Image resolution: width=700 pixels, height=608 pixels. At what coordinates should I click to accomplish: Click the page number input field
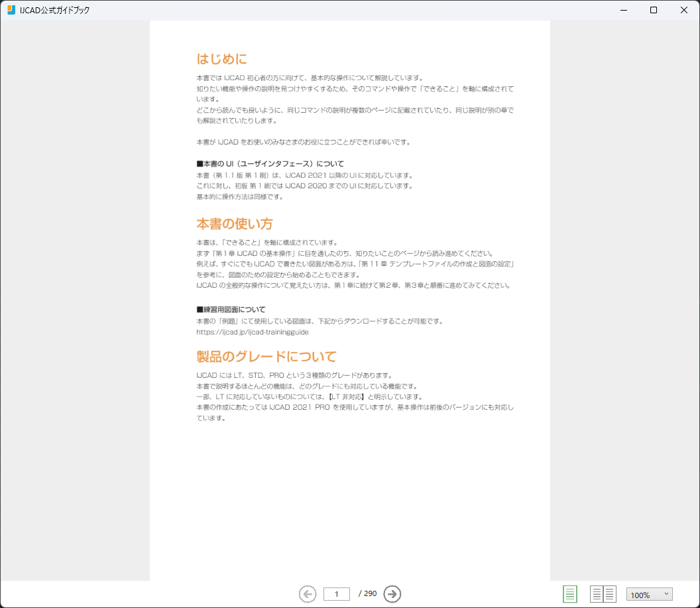(x=337, y=594)
